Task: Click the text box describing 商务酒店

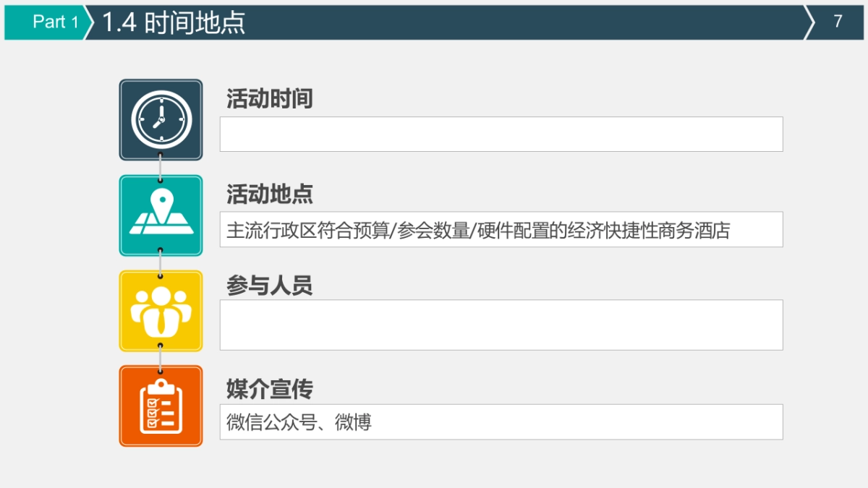Action: coord(501,229)
